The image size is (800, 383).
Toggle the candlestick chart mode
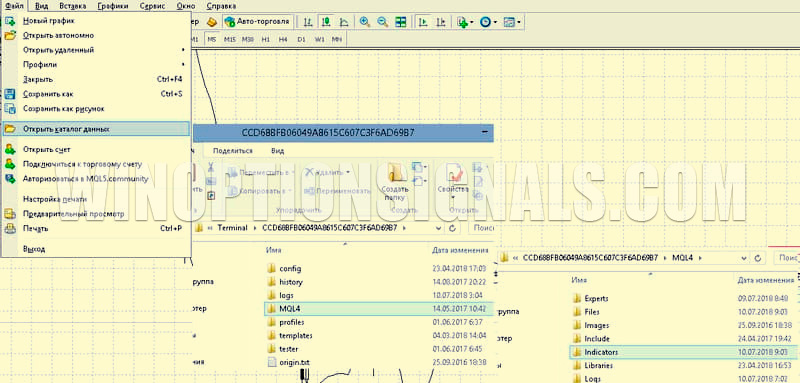coord(326,22)
